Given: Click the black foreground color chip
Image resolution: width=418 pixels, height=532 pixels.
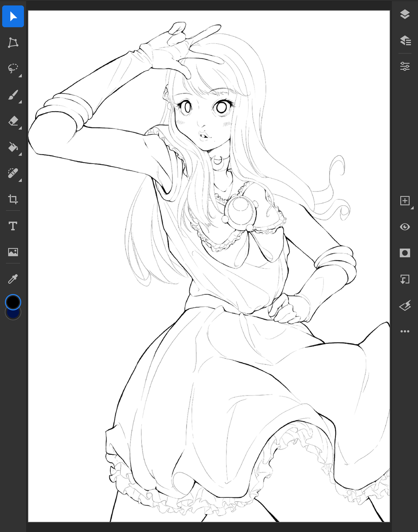Looking at the screenshot, I should tap(13, 302).
